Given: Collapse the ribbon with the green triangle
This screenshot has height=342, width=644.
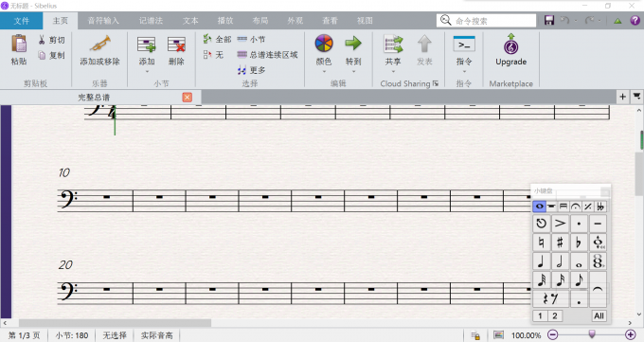Looking at the screenshot, I should click(617, 21).
